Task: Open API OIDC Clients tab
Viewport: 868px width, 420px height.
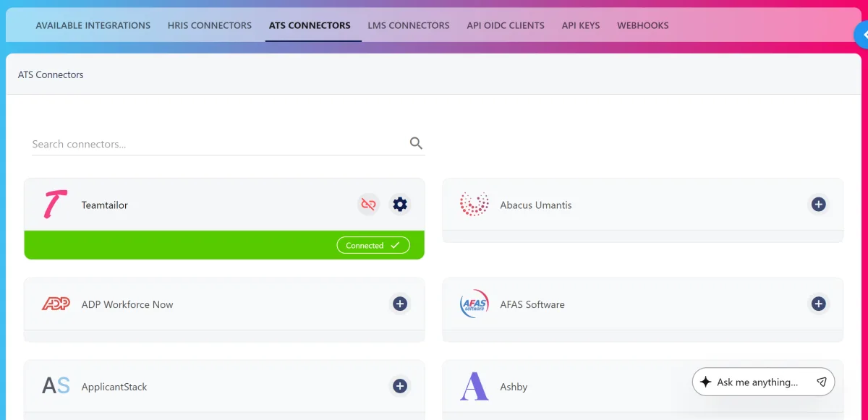Action: coord(506,25)
